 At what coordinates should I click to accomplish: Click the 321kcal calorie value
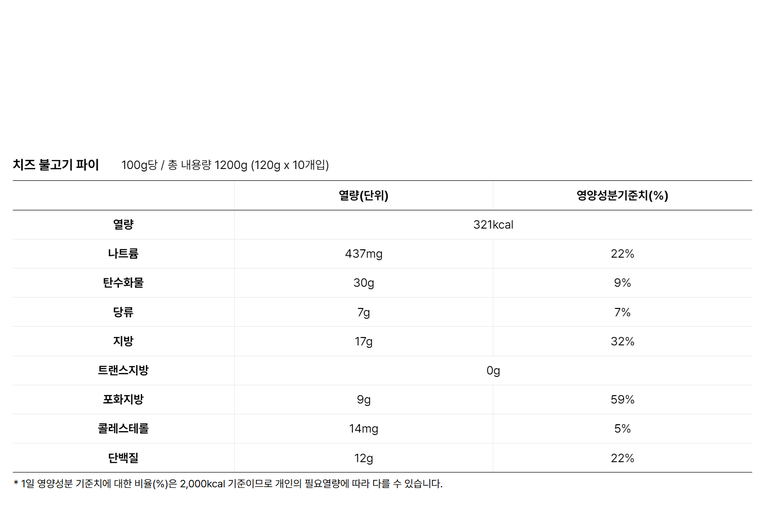click(493, 225)
